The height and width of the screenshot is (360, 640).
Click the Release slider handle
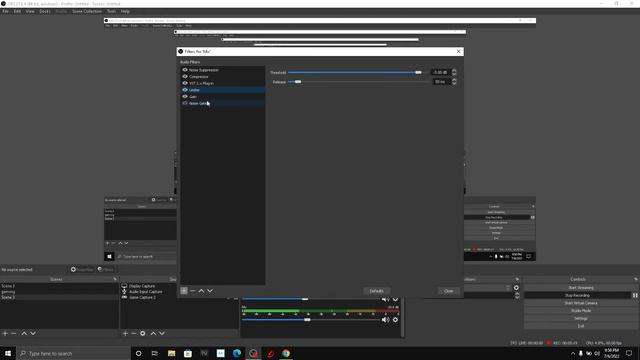[298, 82]
